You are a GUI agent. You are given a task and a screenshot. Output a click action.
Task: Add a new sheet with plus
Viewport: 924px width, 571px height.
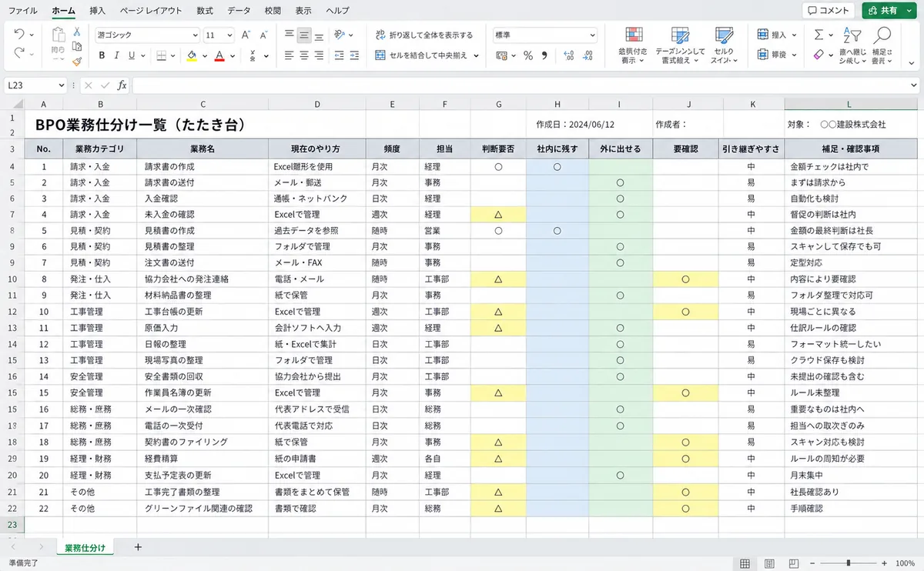point(138,547)
